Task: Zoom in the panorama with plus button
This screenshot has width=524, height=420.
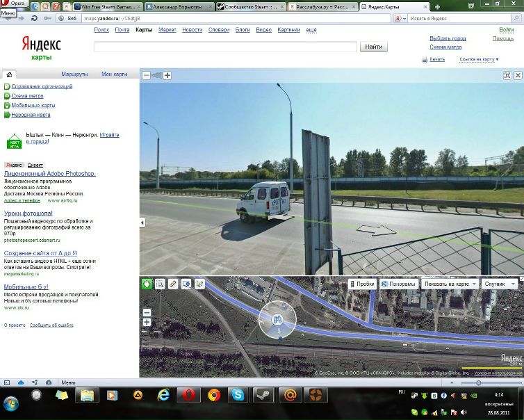Action: (167, 75)
